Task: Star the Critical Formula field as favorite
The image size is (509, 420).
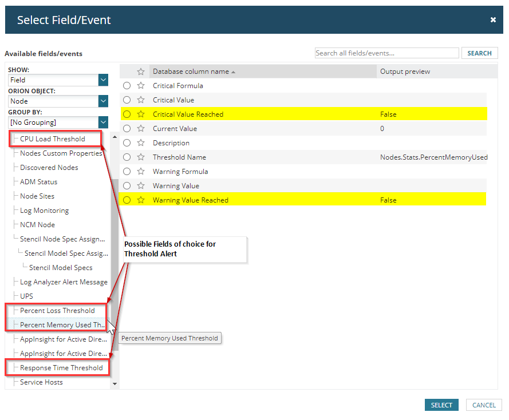Action: tap(141, 86)
